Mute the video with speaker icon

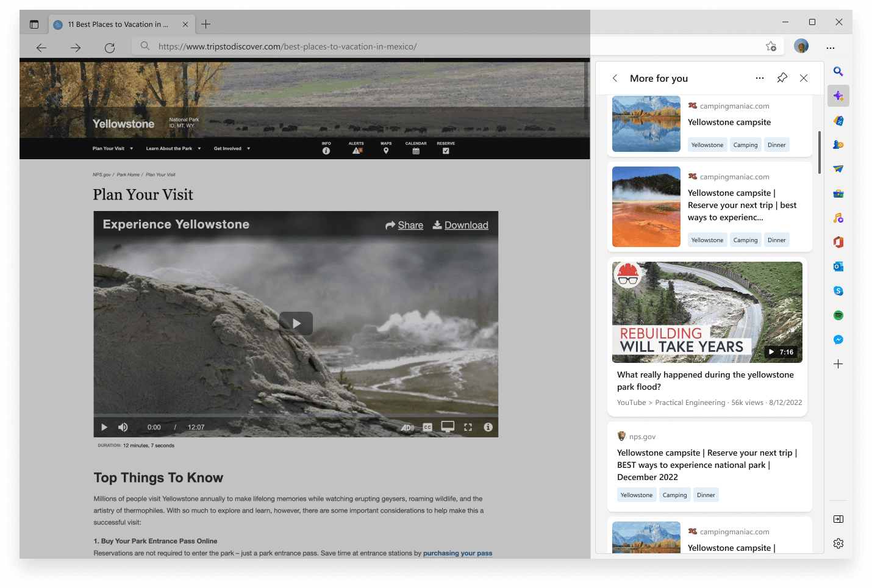pos(123,427)
